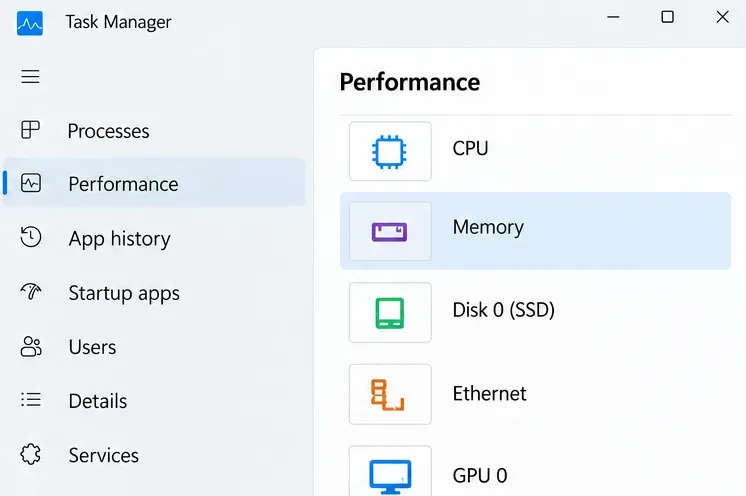The image size is (746, 496).
Task: Open the Services page
Action: (104, 456)
